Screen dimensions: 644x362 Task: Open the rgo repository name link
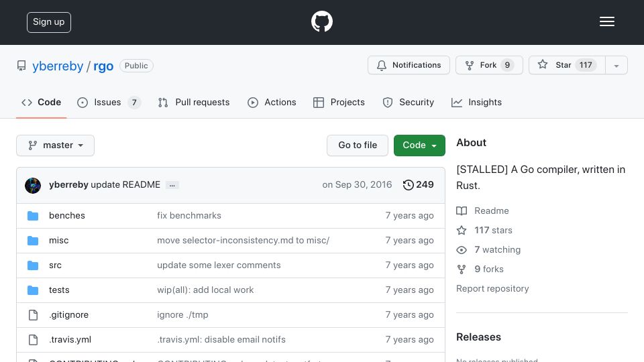pyautogui.click(x=103, y=66)
